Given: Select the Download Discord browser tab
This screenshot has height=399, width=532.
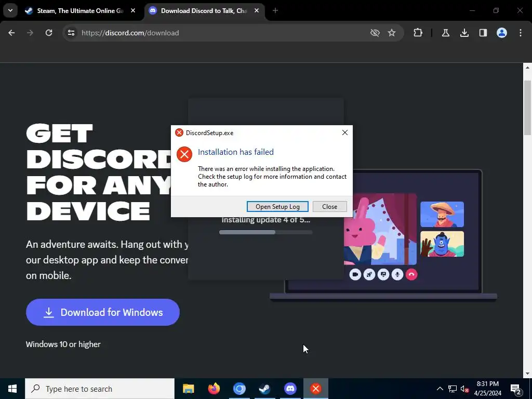Looking at the screenshot, I should 204,11.
